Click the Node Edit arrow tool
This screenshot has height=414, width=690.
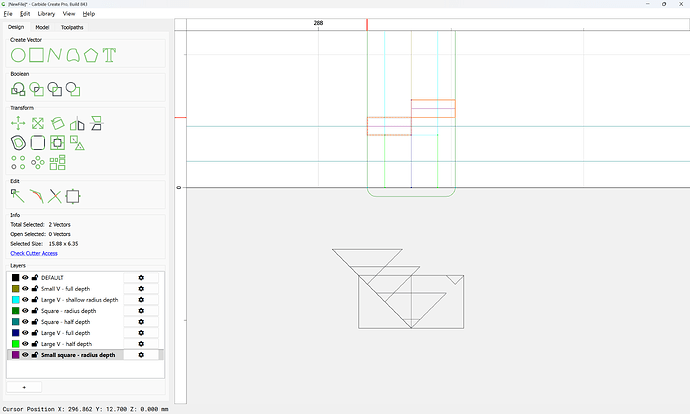pos(18,196)
